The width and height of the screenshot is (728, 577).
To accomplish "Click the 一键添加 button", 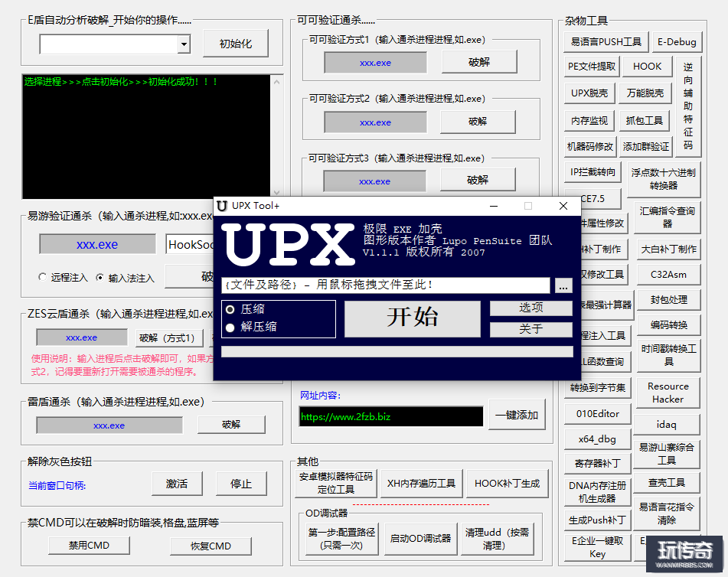I will (517, 415).
